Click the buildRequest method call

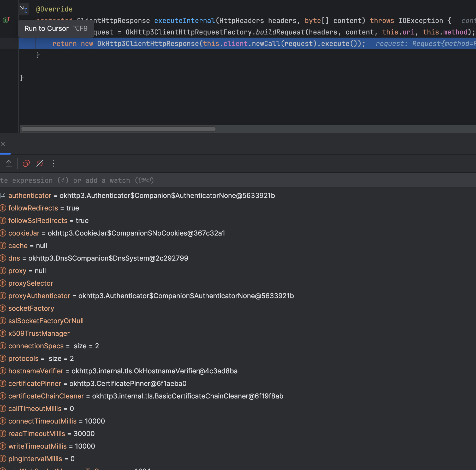click(280, 32)
